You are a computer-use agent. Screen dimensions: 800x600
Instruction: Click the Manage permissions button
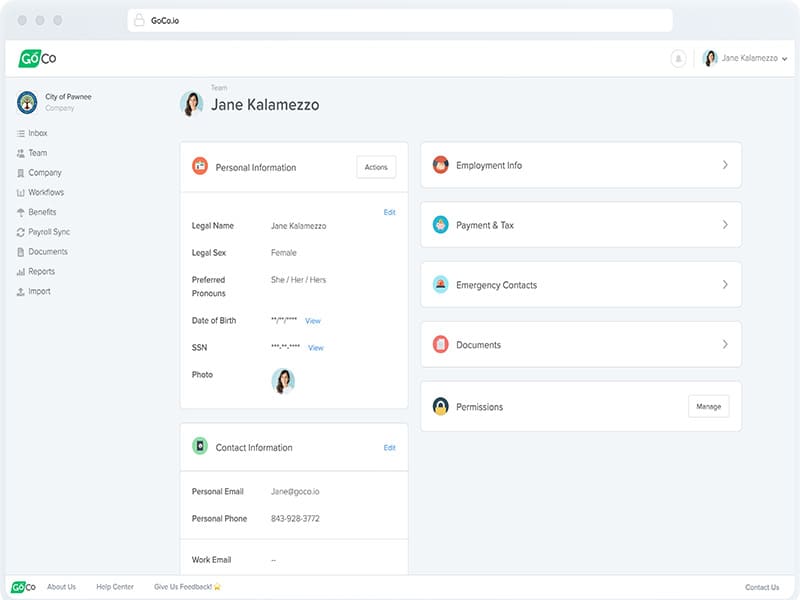pos(708,406)
